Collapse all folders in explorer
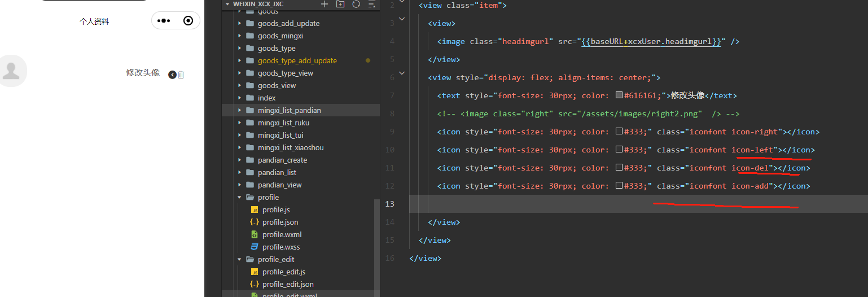 (x=371, y=4)
